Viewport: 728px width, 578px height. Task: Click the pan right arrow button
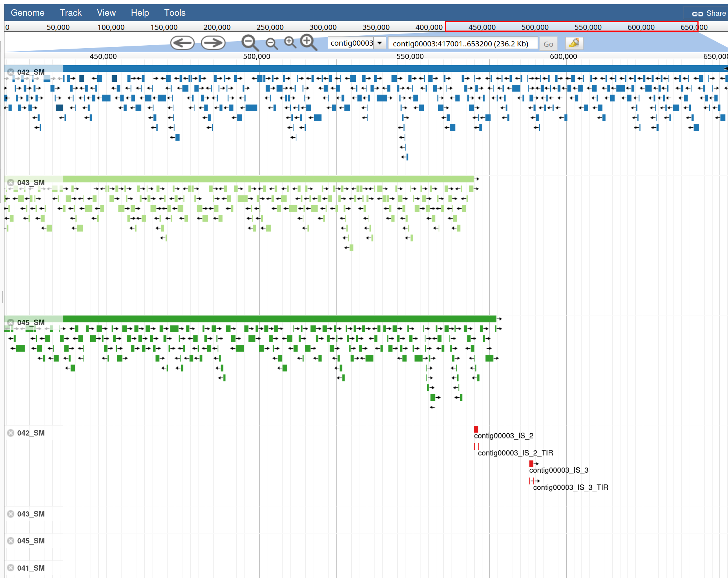point(213,43)
